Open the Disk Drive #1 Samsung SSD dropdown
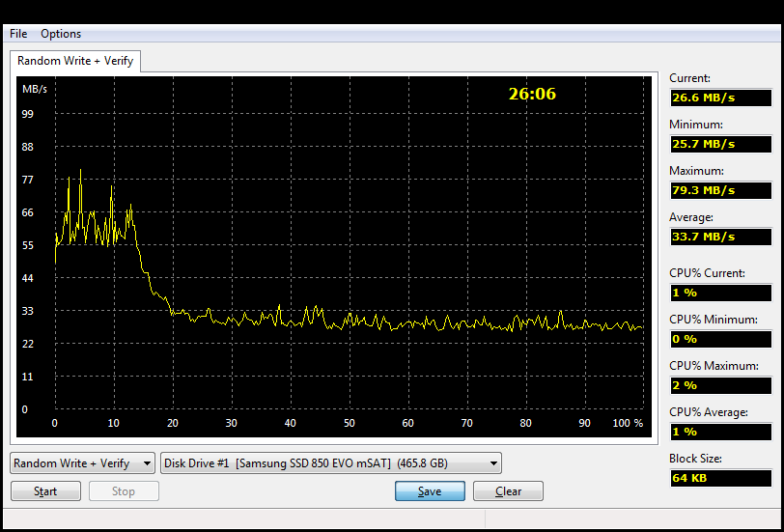This screenshot has height=532, width=784. coord(331,463)
